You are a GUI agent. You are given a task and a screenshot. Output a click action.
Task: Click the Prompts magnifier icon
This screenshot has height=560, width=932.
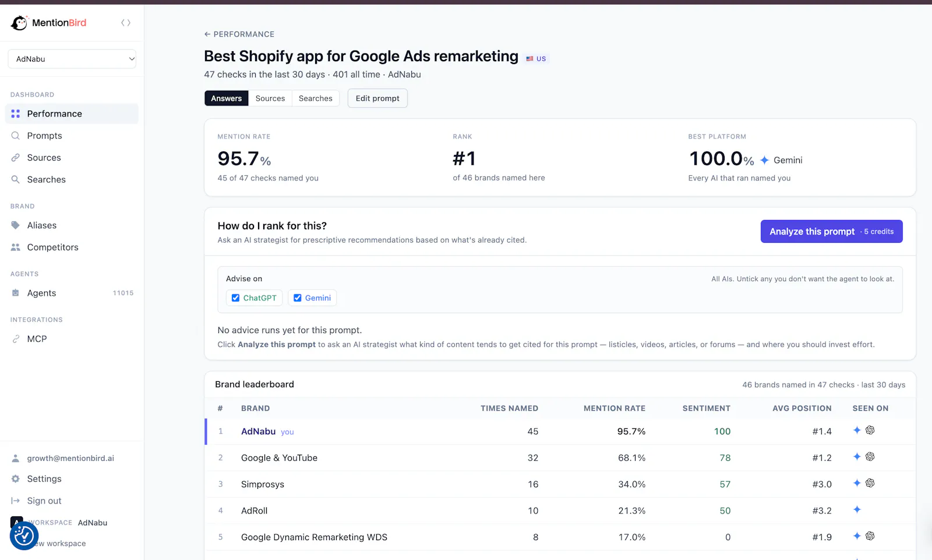point(16,136)
